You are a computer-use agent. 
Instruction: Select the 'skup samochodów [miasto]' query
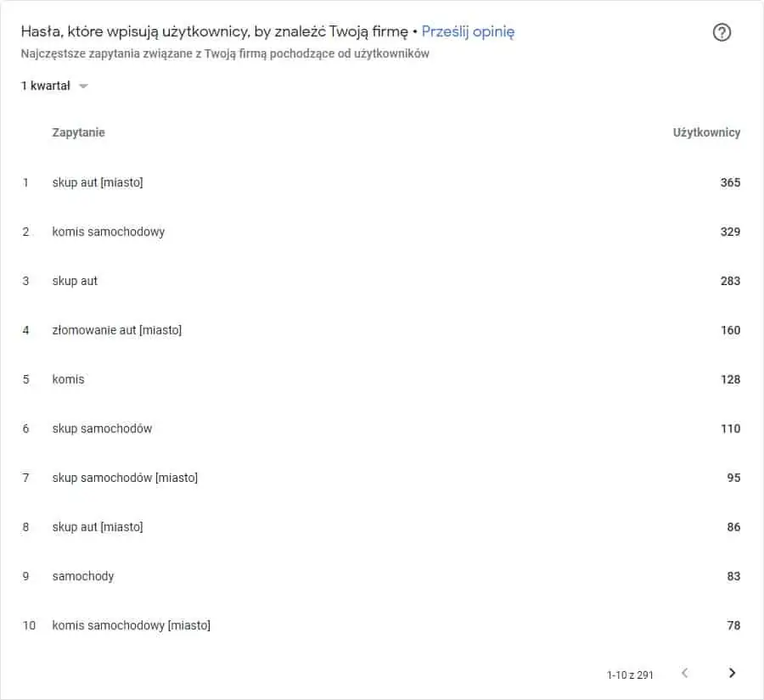[x=126, y=478]
